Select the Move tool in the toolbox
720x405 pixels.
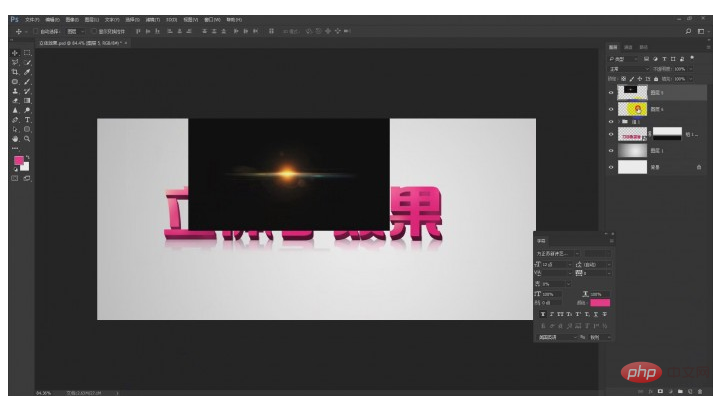point(15,53)
